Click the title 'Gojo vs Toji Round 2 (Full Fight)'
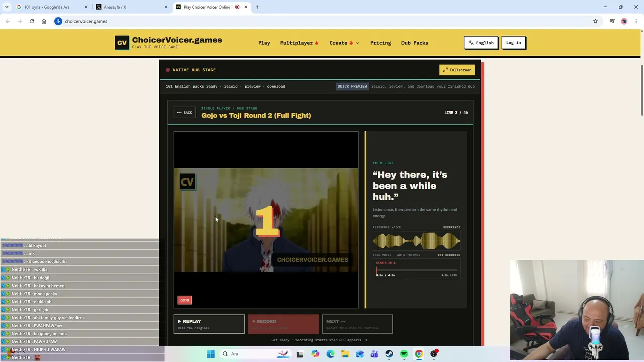644x362 pixels. point(256,116)
